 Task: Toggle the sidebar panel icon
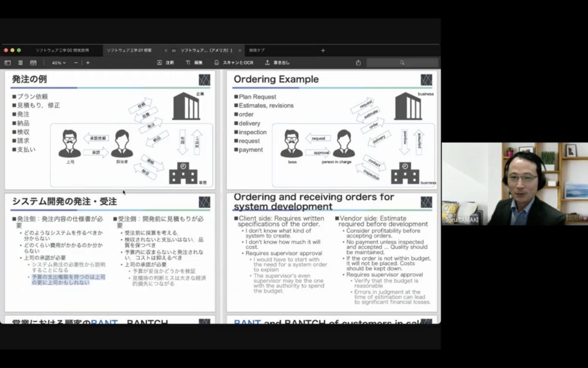[7, 63]
